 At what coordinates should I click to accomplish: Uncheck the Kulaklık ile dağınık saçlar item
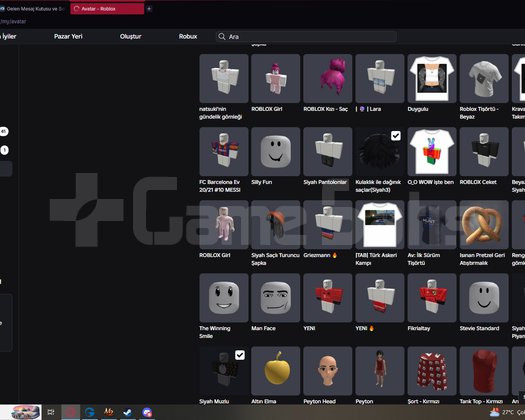click(396, 136)
